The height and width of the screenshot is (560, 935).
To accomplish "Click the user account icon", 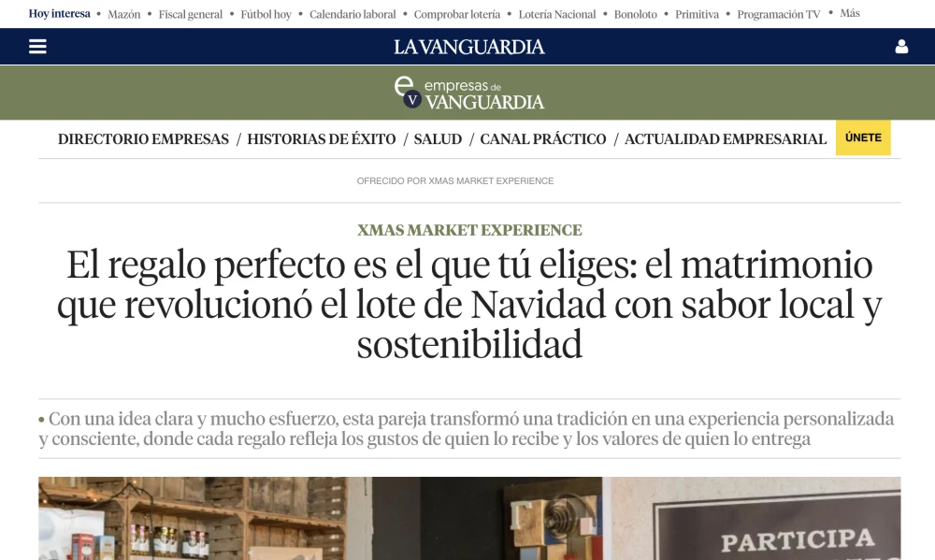I will tap(901, 47).
